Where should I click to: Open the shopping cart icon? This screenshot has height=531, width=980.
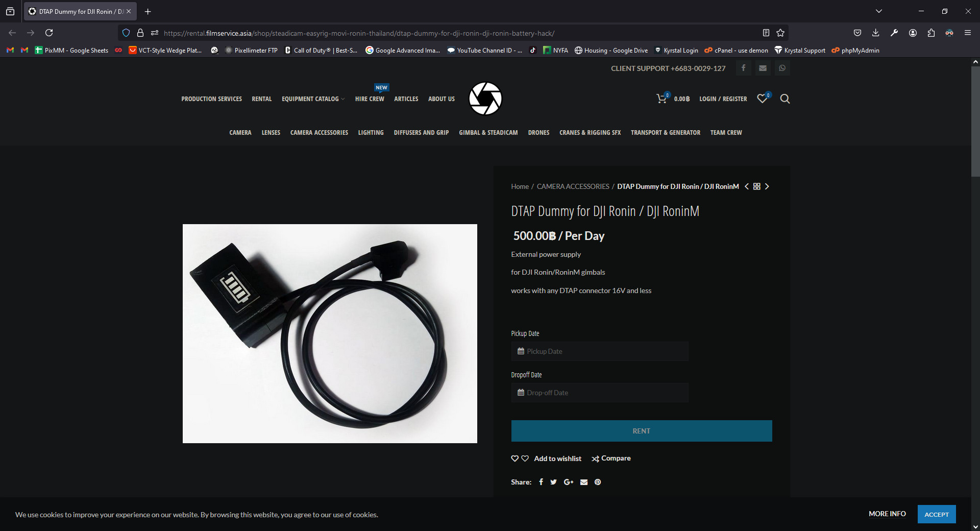click(662, 99)
